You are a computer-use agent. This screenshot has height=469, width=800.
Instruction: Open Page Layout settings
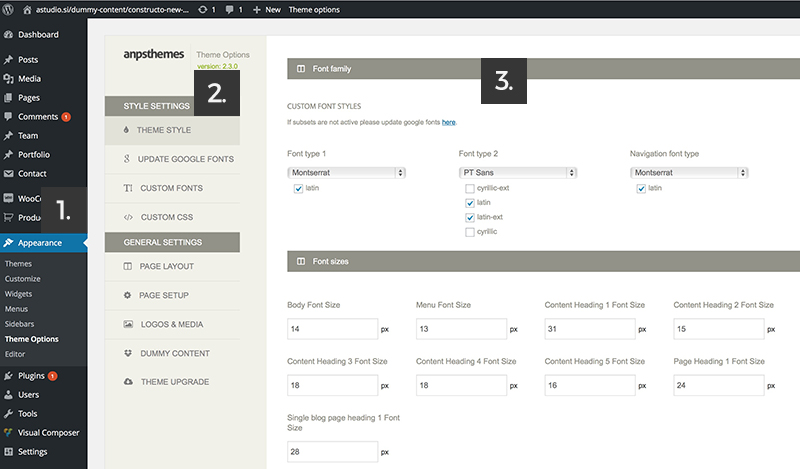(172, 266)
